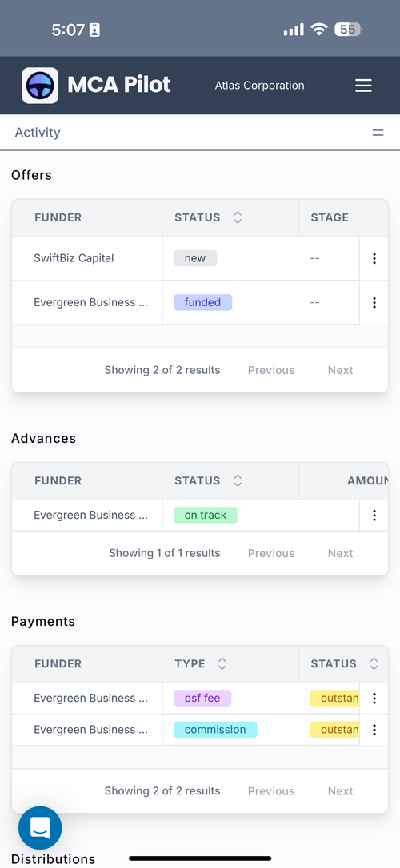
Task: Collapse the Activity section toggle
Action: pos(378,133)
